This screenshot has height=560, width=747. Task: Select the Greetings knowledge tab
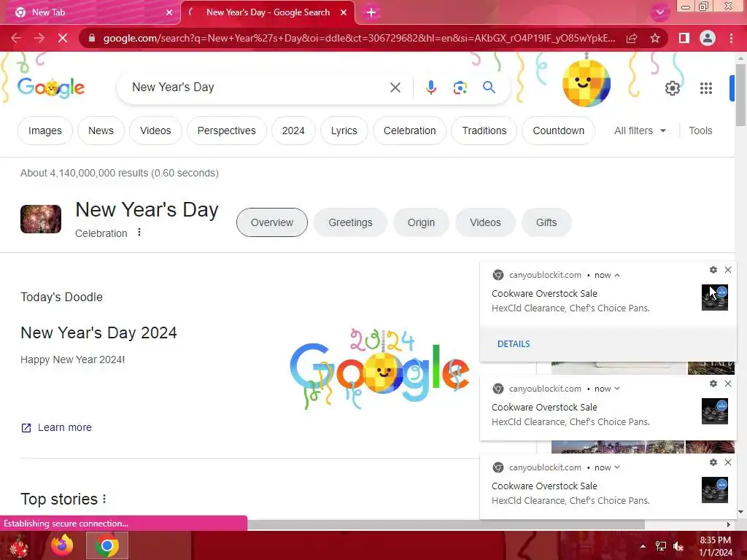coord(351,222)
